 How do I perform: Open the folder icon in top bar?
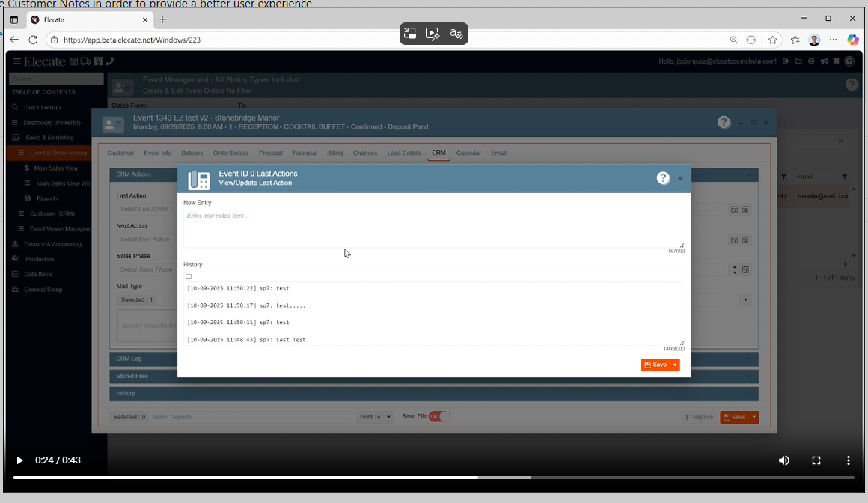pyautogui.click(x=798, y=61)
